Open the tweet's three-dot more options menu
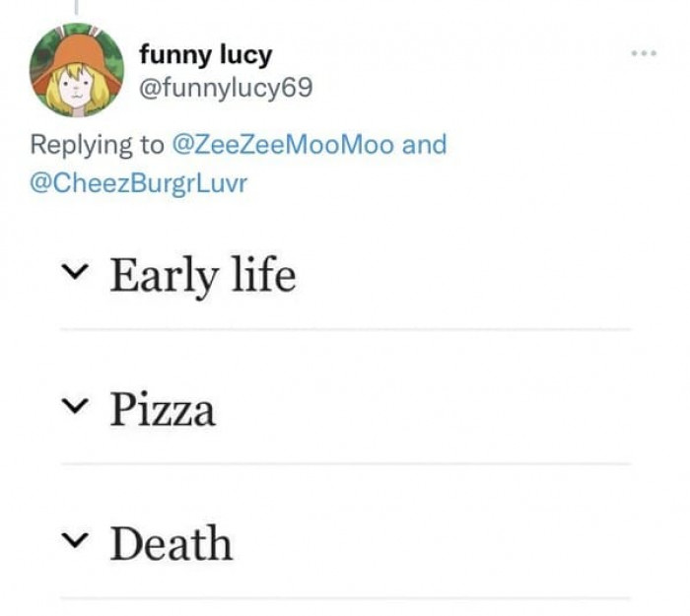This screenshot has width=690, height=616. (644, 52)
